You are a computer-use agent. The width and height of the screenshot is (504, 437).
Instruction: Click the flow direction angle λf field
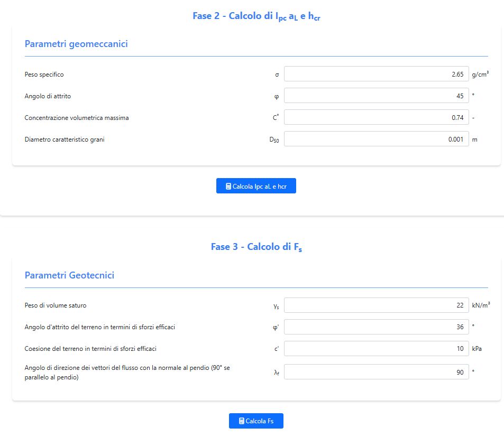[376, 373]
